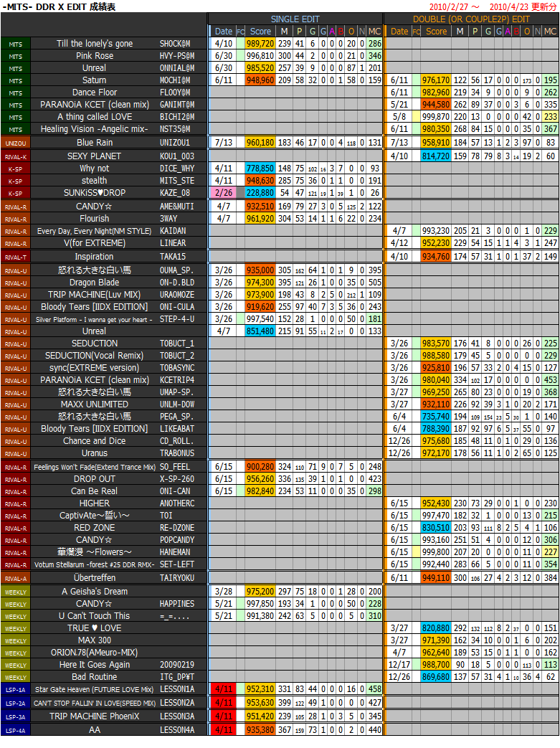This screenshot has width=560, height=748.
Task: Click the red 4/11 date cell in the AA row
Action: coord(223,729)
